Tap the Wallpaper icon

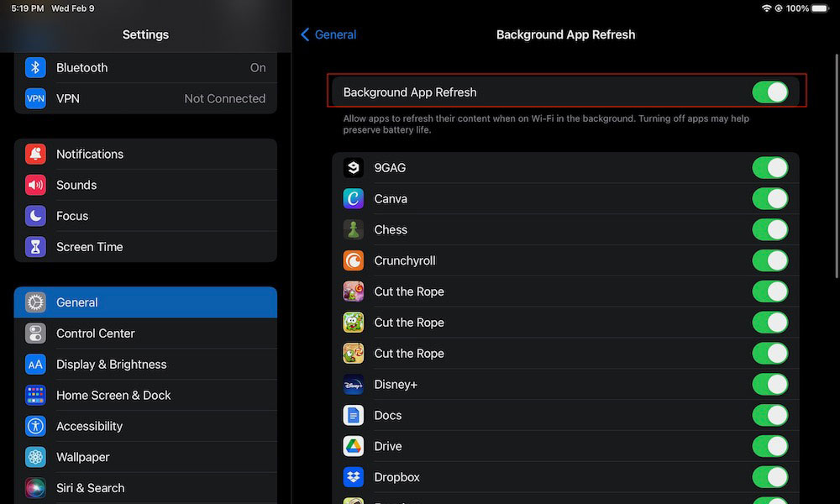click(35, 457)
